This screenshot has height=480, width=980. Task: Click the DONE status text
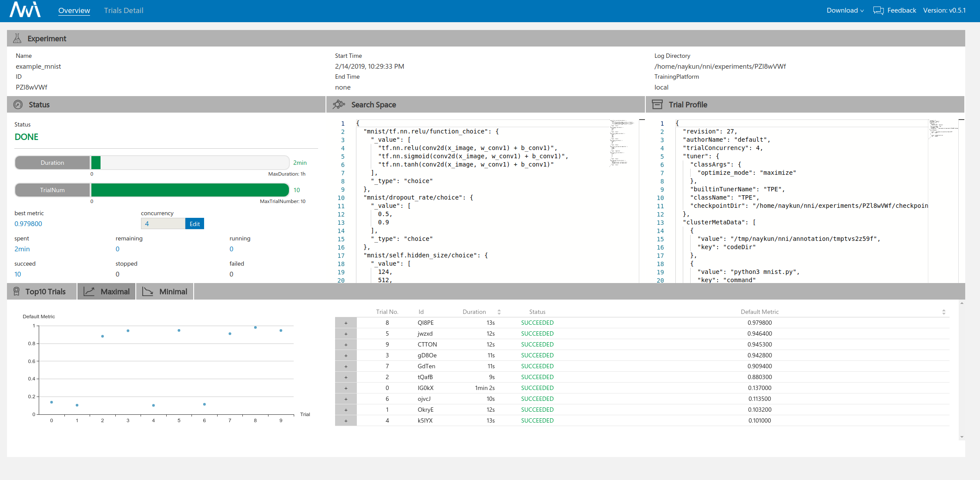tap(27, 137)
